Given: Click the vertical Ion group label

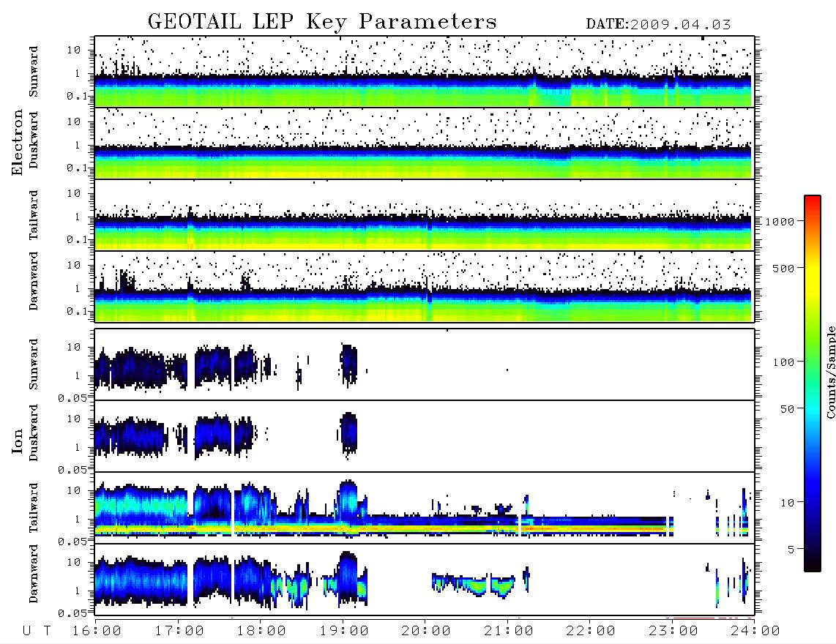Looking at the screenshot, I should tap(18, 441).
